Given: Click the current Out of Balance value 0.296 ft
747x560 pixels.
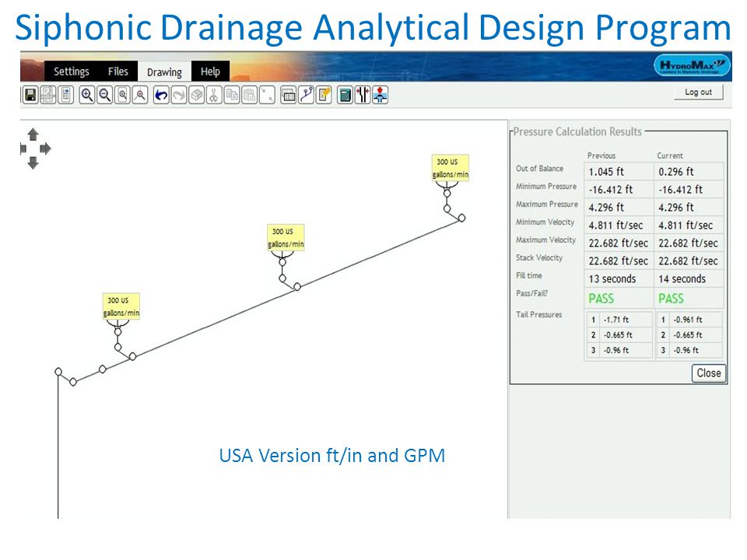Looking at the screenshot, I should [x=689, y=171].
